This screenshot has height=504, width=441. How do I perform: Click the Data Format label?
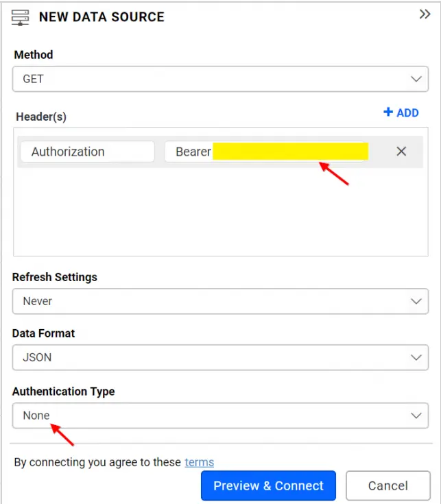[x=44, y=333]
